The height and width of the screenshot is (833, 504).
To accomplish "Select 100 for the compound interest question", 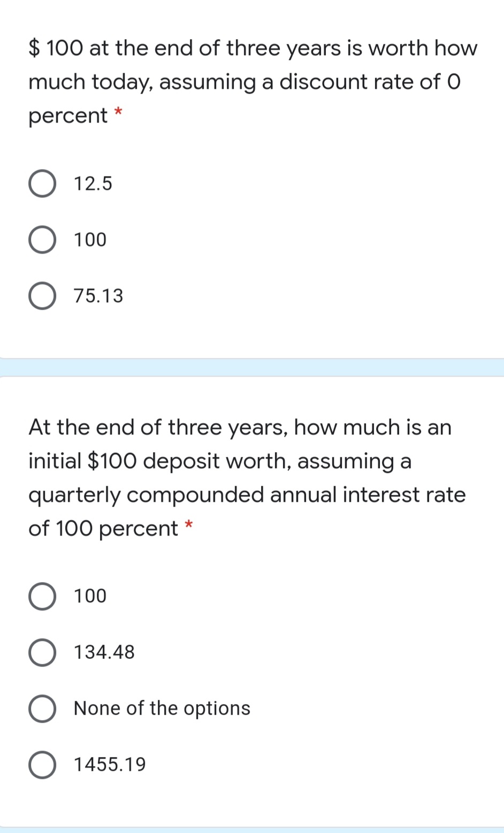I will click(x=43, y=597).
